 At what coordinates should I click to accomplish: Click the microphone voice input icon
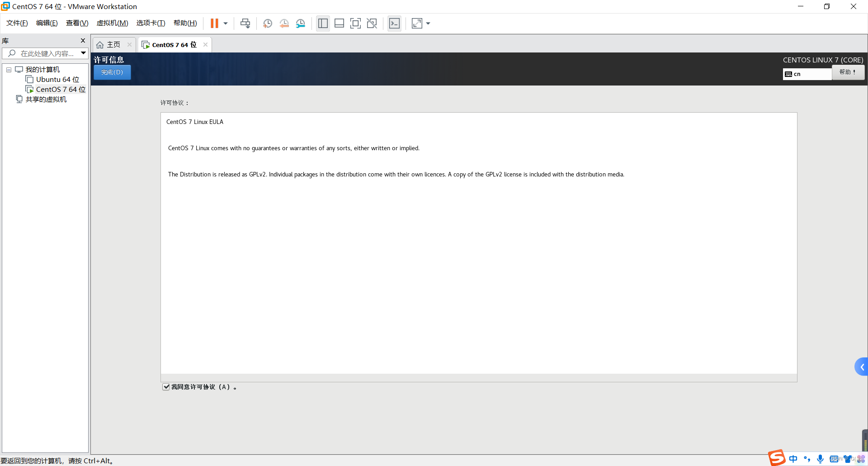click(820, 459)
